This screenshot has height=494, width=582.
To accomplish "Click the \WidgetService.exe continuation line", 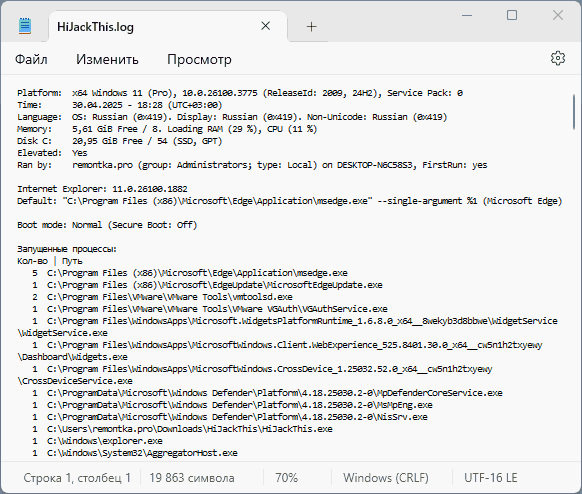I will coord(62,333).
